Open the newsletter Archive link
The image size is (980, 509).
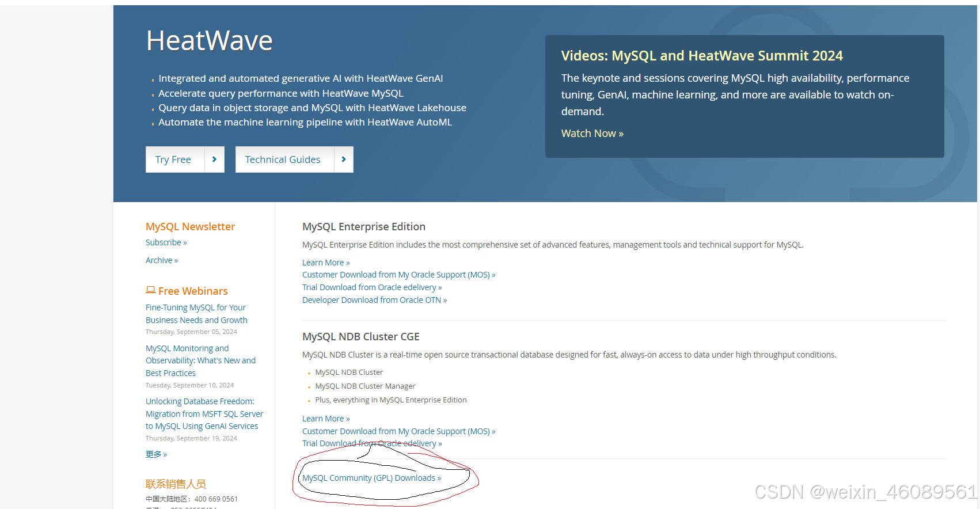pos(162,260)
